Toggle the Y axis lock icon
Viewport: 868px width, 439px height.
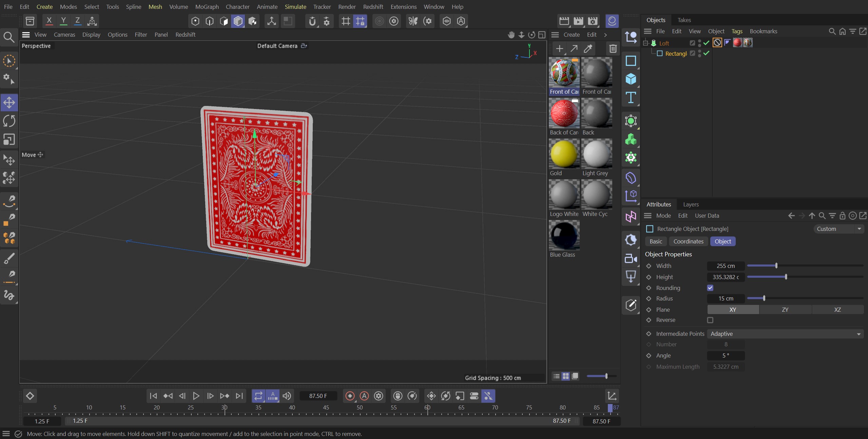pyautogui.click(x=63, y=21)
